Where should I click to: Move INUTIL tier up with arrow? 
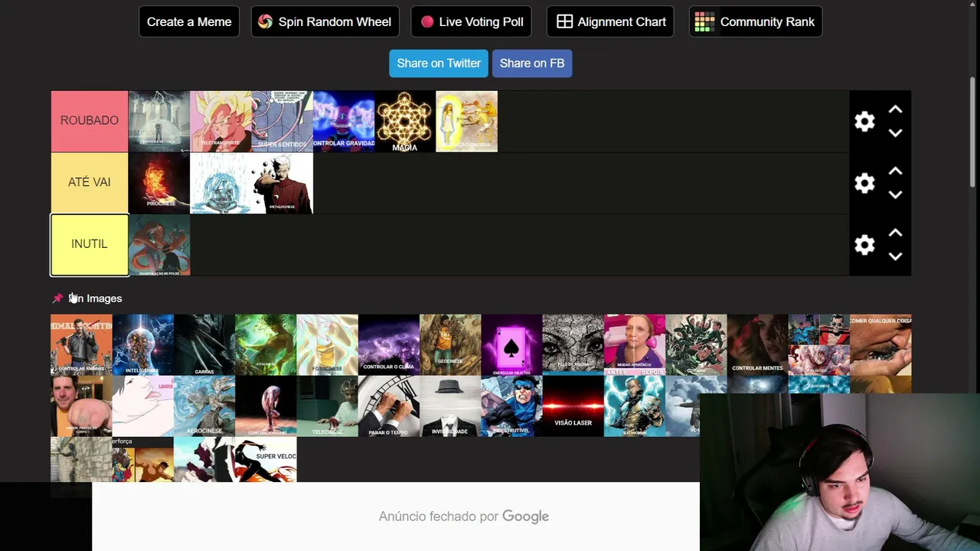(x=895, y=233)
